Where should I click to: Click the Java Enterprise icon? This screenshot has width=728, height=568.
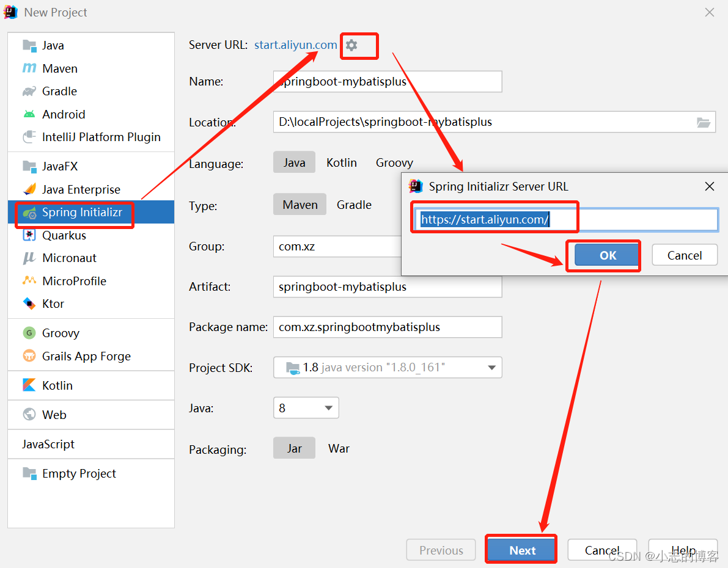[30, 189]
